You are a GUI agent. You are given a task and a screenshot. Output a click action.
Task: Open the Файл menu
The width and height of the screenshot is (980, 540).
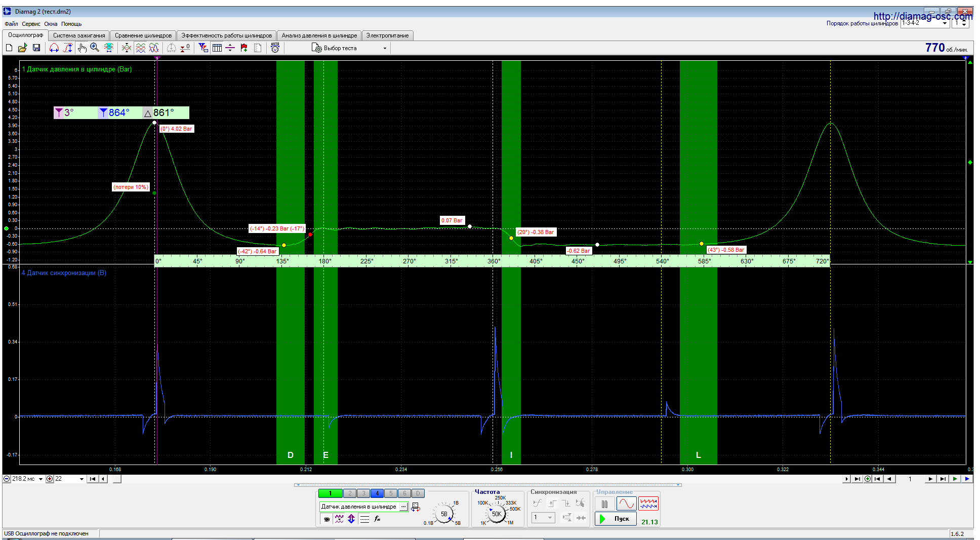[x=11, y=24]
